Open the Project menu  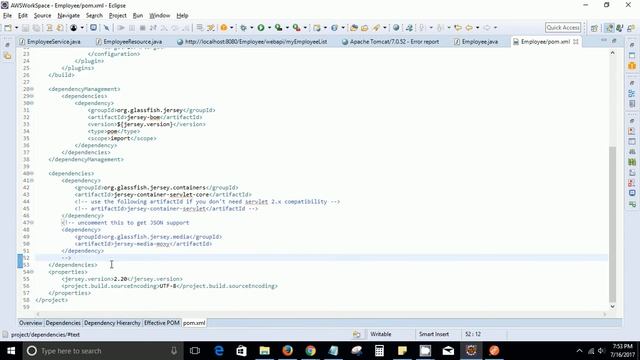click(118, 16)
